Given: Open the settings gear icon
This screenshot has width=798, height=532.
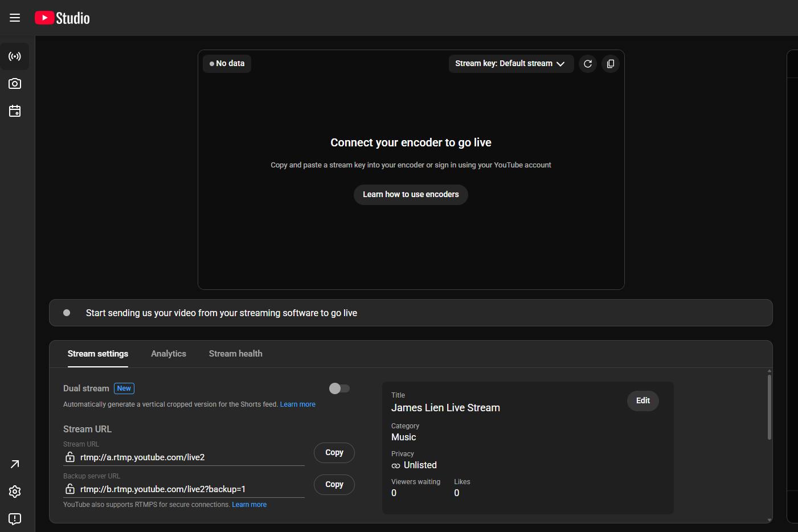Looking at the screenshot, I should (x=15, y=492).
